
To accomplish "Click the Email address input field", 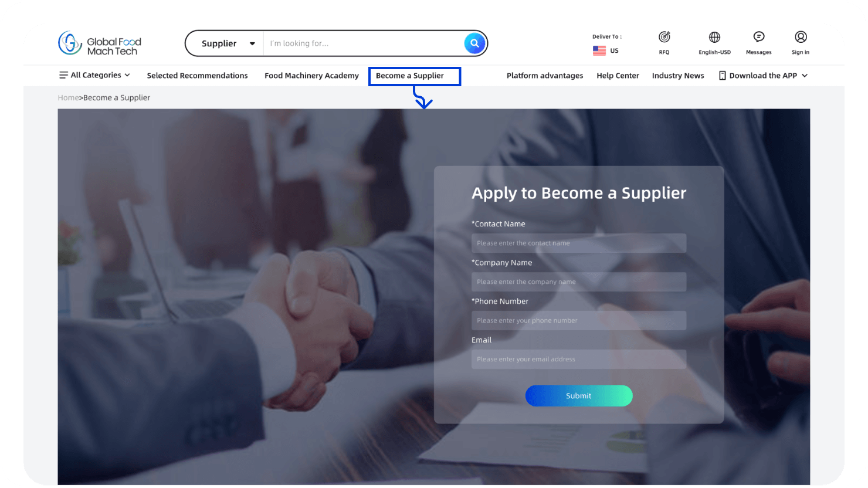I will (x=579, y=360).
